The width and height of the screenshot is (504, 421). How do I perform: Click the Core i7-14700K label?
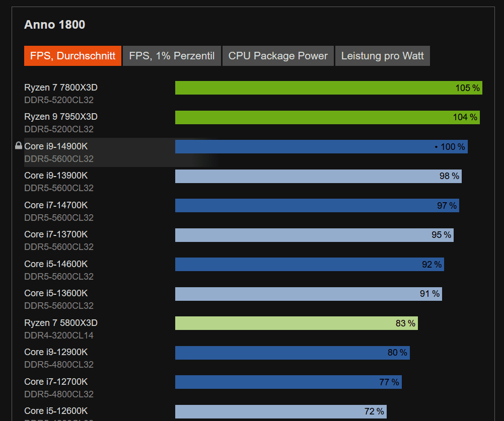point(56,205)
